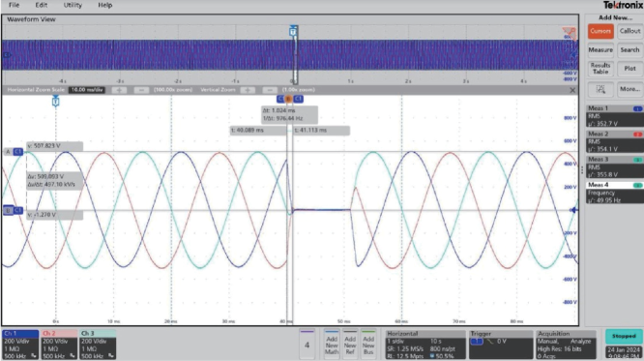Open the Help menu

coord(105,5)
